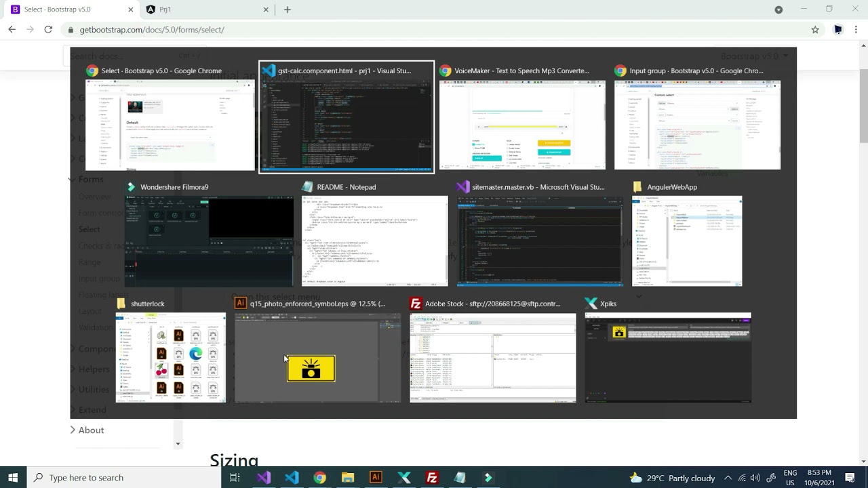Open File Explorer from the taskbar

pos(348,478)
